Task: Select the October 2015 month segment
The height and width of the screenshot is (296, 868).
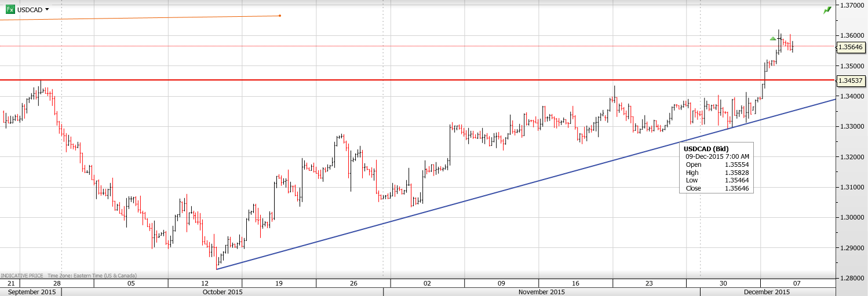Action: [223, 292]
